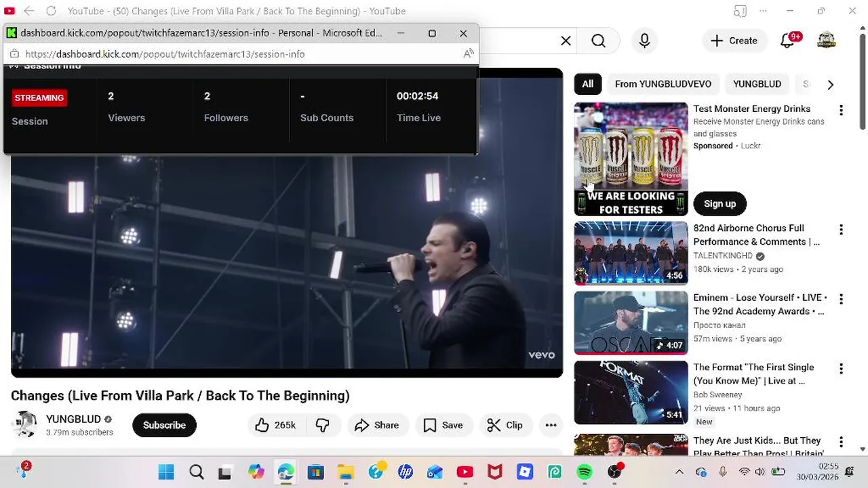
Task: Open Task View on the taskbar
Action: coord(224,472)
